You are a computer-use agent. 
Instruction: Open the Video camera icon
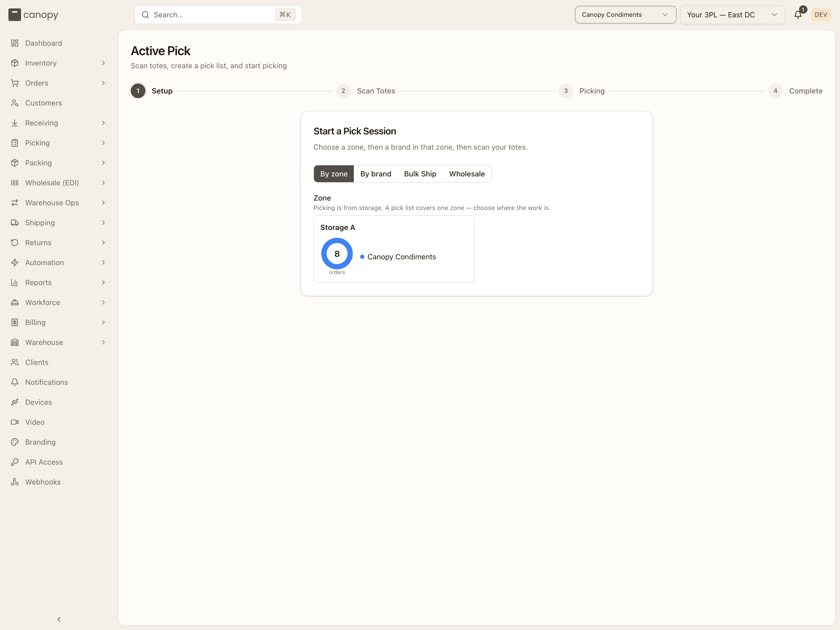coord(14,422)
